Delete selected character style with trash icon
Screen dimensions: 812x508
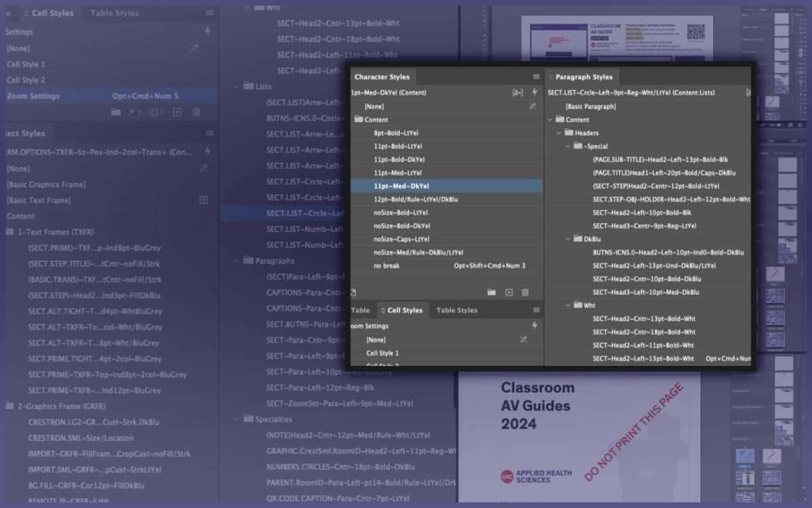tap(525, 293)
